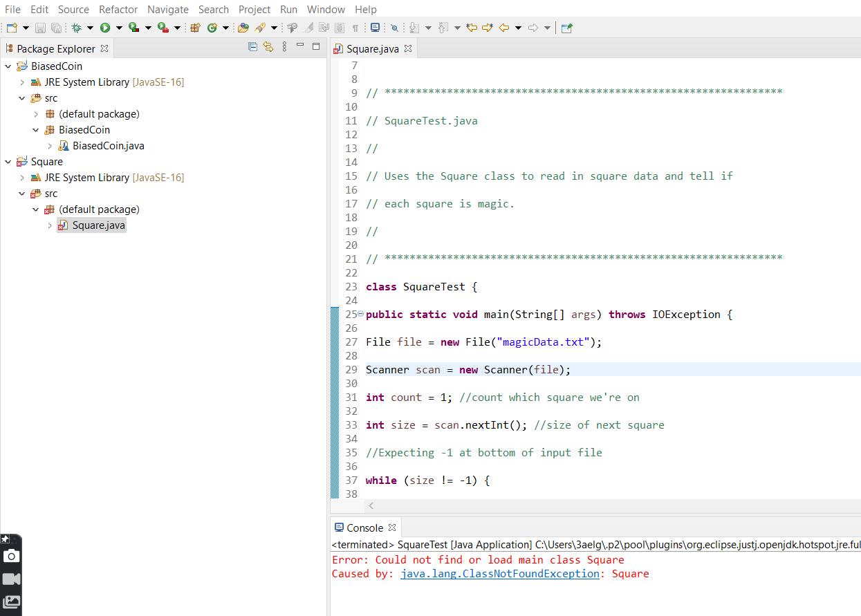
Task: Click the Open Type folder icon
Action: (x=243, y=28)
